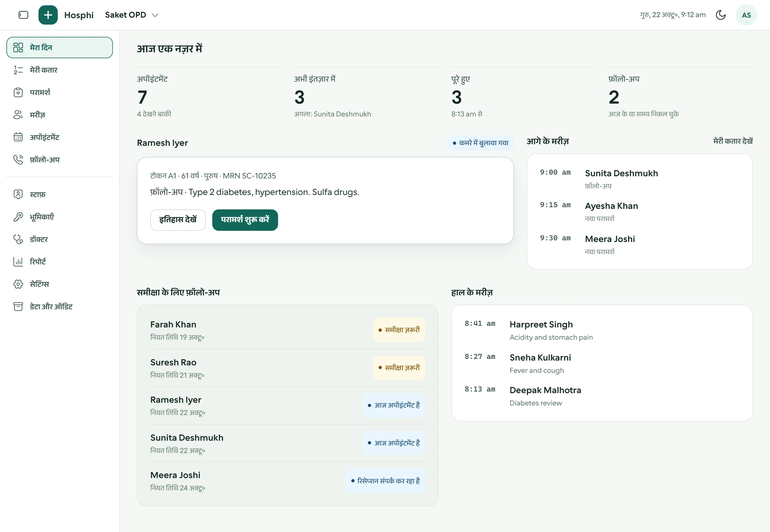Viewport: 770px width, 532px height.
Task: Toggle the sidebar collapse icon
Action: tap(23, 15)
